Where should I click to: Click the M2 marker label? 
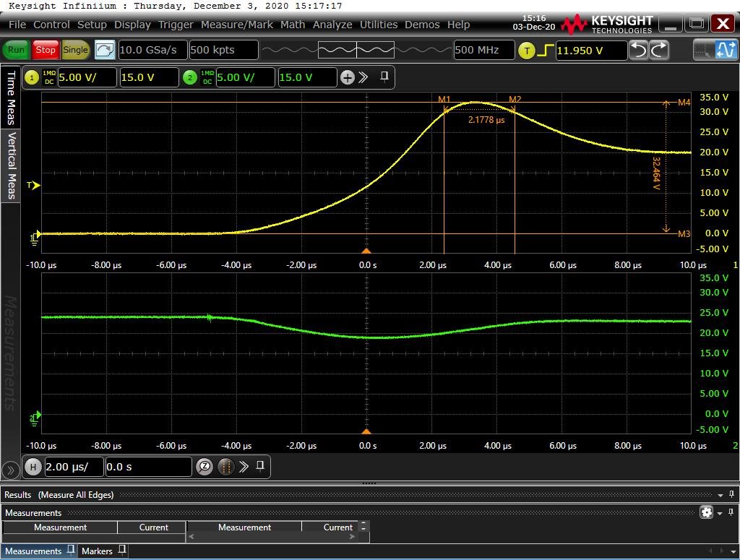pos(515,100)
